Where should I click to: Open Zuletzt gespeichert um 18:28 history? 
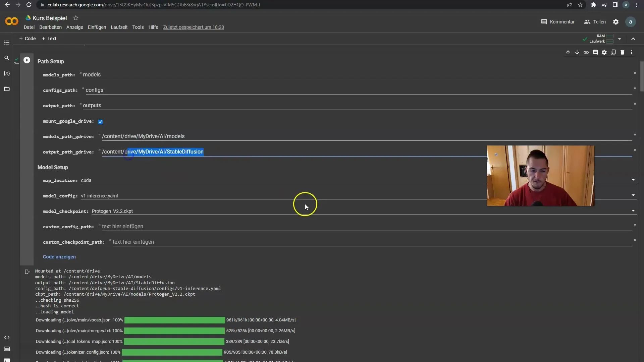194,27
